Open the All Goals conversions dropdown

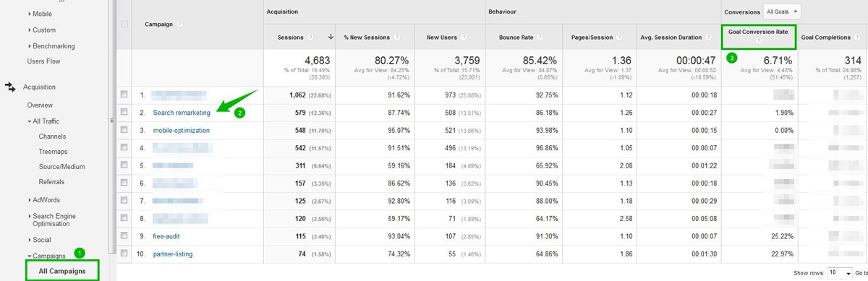click(782, 12)
